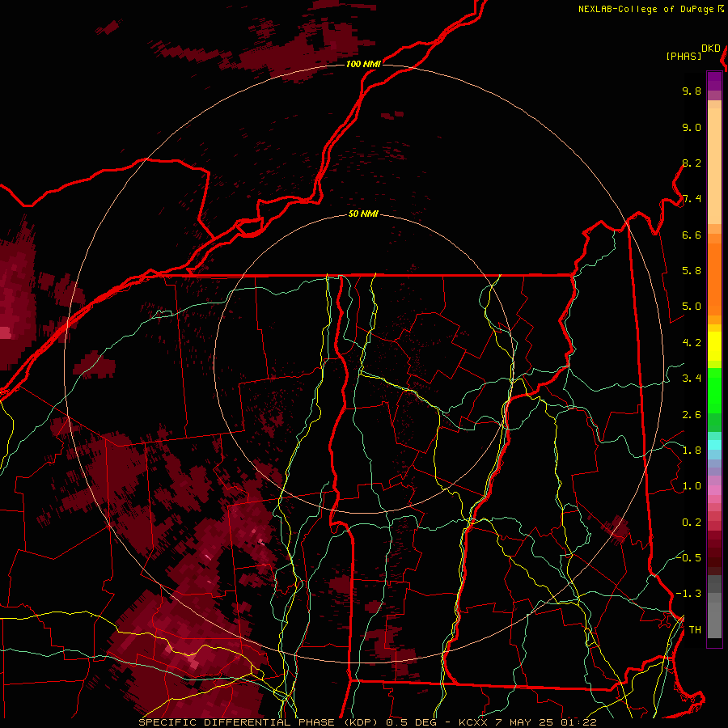Click the 3.4 value on the color scale

(x=692, y=379)
